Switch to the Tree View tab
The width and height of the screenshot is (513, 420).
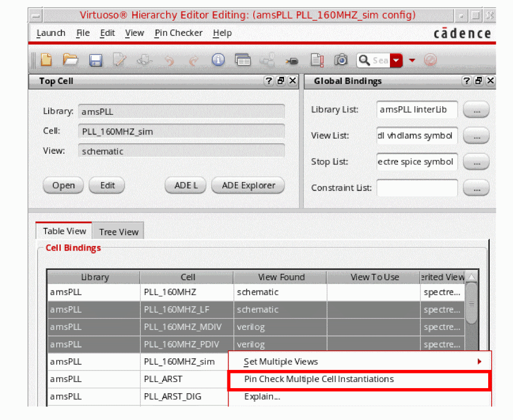(119, 232)
